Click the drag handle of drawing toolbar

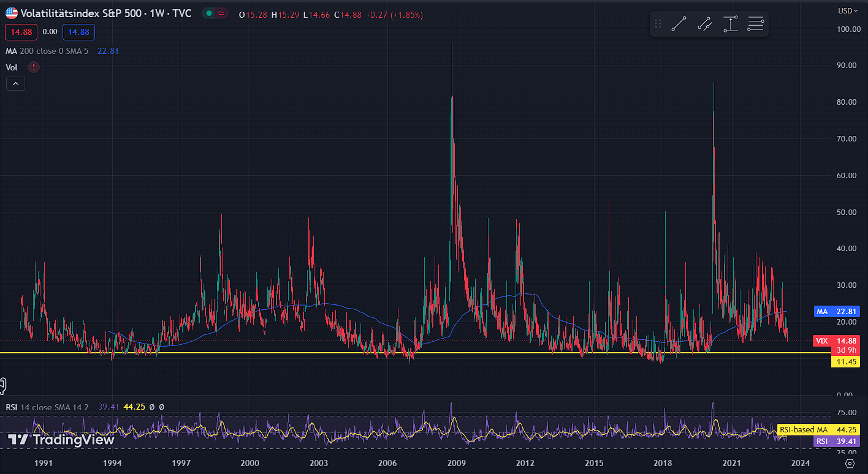click(x=658, y=24)
